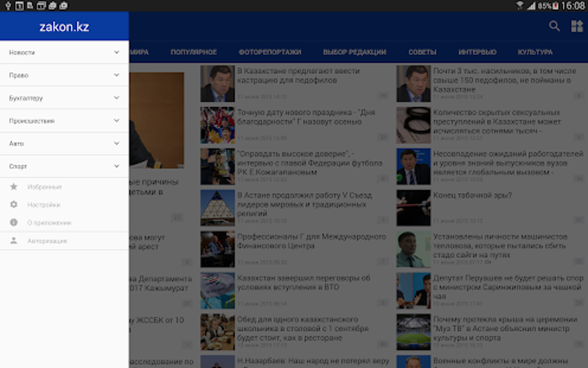
Task: Switch to the Советы tab
Action: click(422, 52)
